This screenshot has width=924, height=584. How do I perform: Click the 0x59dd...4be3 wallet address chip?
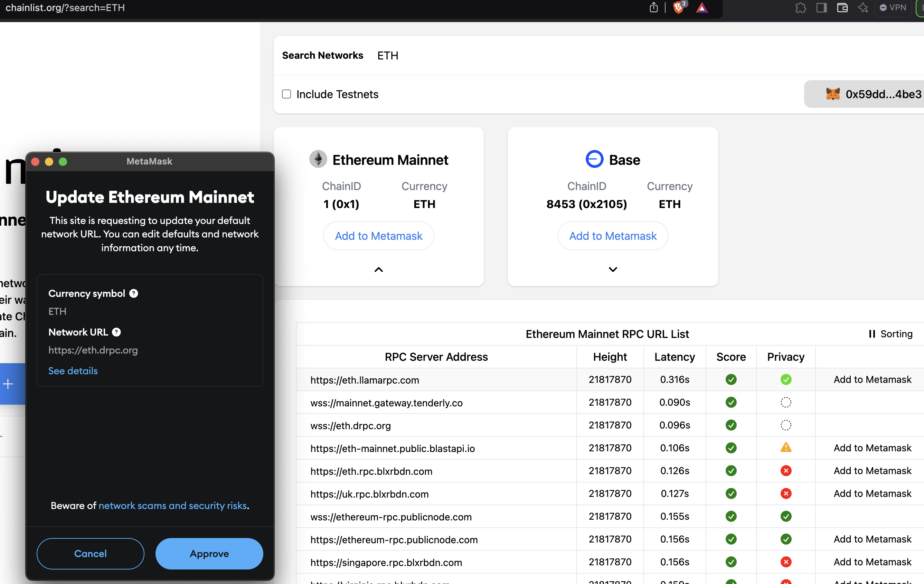pos(882,94)
